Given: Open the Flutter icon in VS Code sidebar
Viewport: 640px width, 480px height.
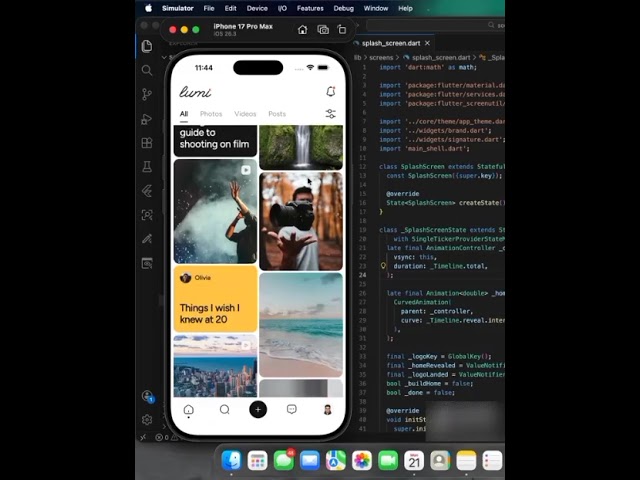Looking at the screenshot, I should (x=147, y=191).
